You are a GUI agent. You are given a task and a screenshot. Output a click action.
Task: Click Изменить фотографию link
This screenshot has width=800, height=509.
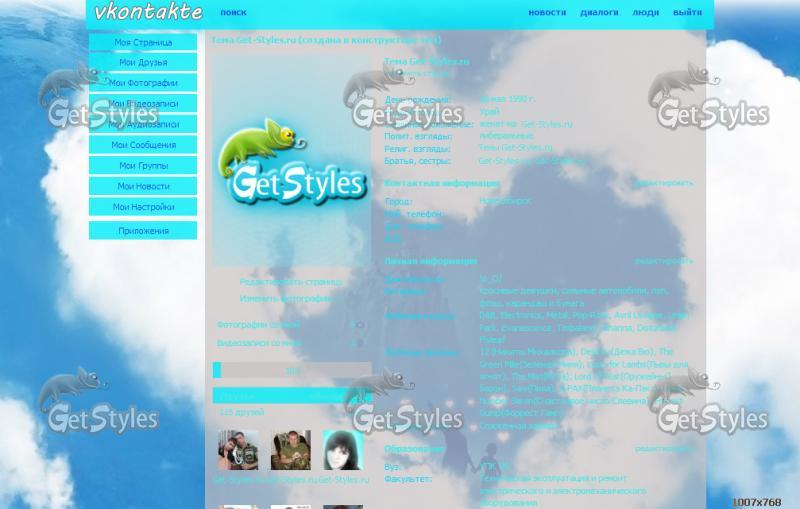tap(287, 298)
